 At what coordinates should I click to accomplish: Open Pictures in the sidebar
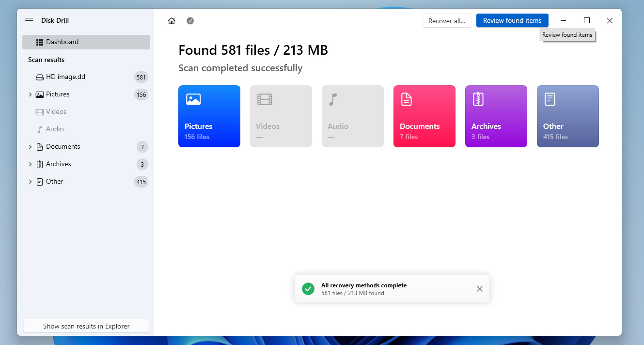tap(86, 94)
